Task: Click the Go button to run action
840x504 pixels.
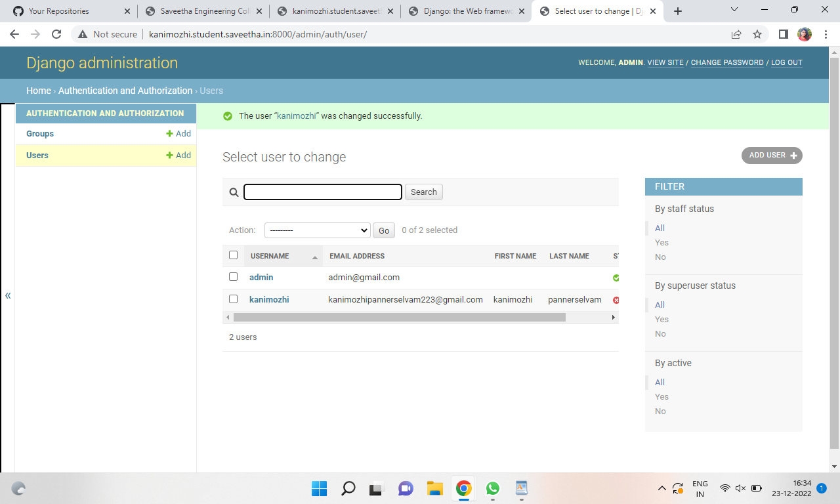Action: pyautogui.click(x=384, y=230)
